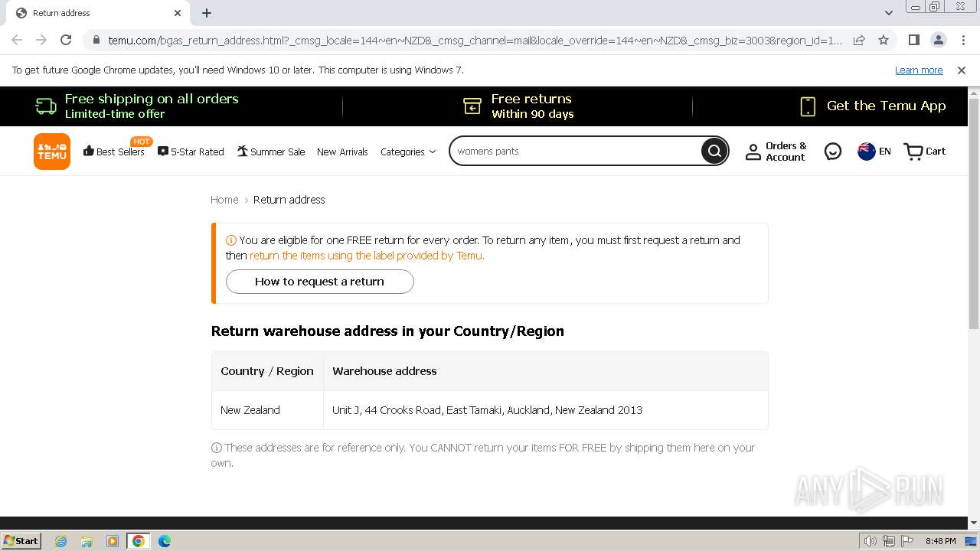Open the Windows Start menu
Screen dimensions: 980x551
pyautogui.click(x=21, y=541)
